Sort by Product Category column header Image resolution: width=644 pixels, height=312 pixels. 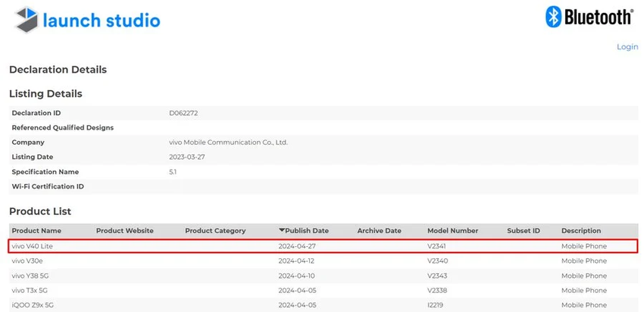(215, 230)
